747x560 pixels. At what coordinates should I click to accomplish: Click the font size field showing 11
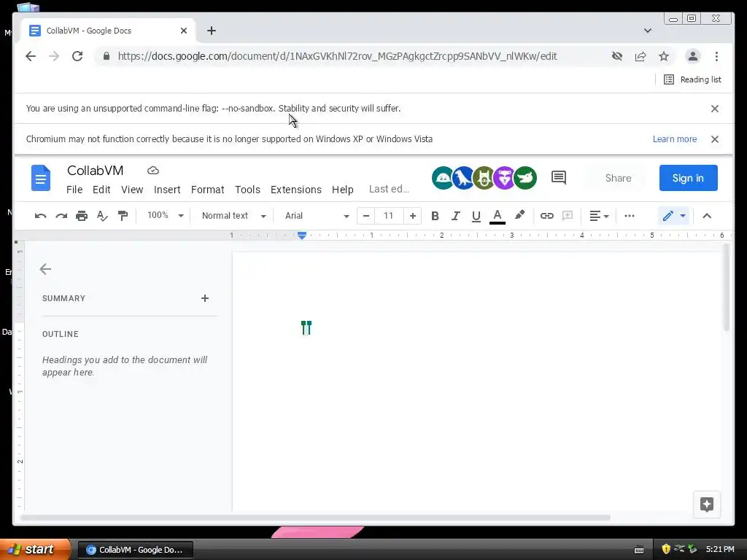[389, 216]
